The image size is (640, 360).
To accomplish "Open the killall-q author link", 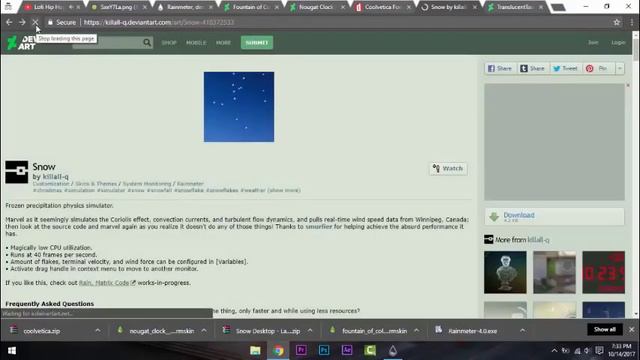I will click(56, 177).
